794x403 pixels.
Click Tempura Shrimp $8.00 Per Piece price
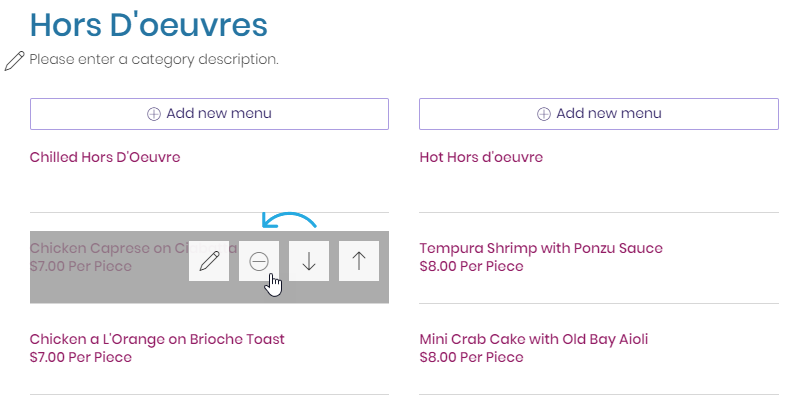point(471,266)
